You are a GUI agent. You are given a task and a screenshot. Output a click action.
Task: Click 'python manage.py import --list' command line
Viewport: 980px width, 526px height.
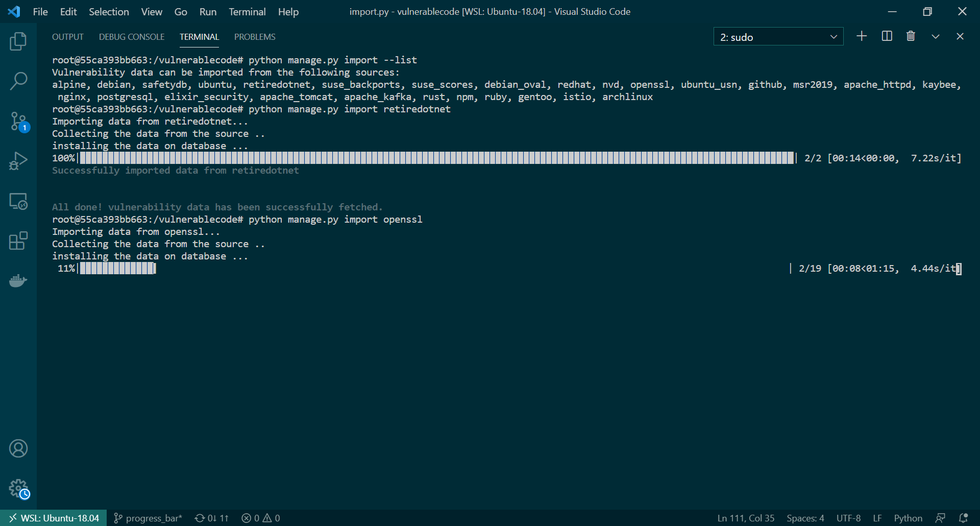333,60
